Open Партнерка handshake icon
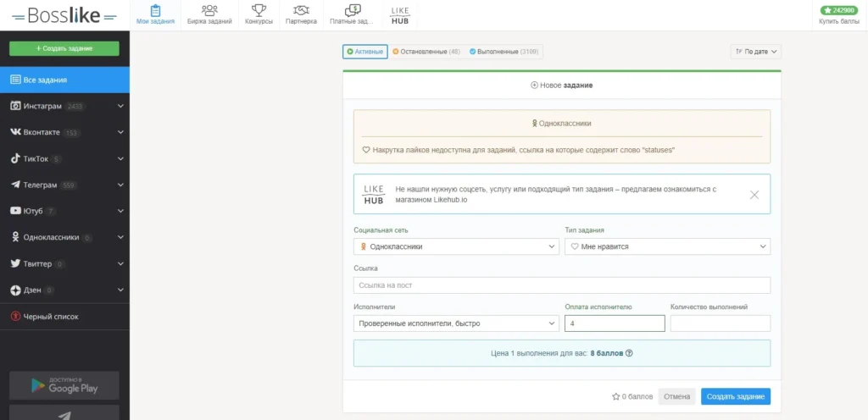 pos(301,10)
